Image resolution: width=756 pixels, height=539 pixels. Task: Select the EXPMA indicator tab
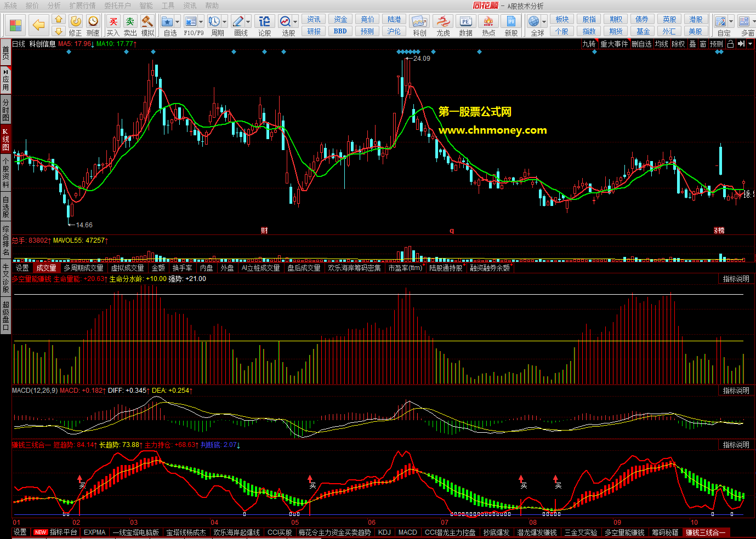(x=94, y=532)
